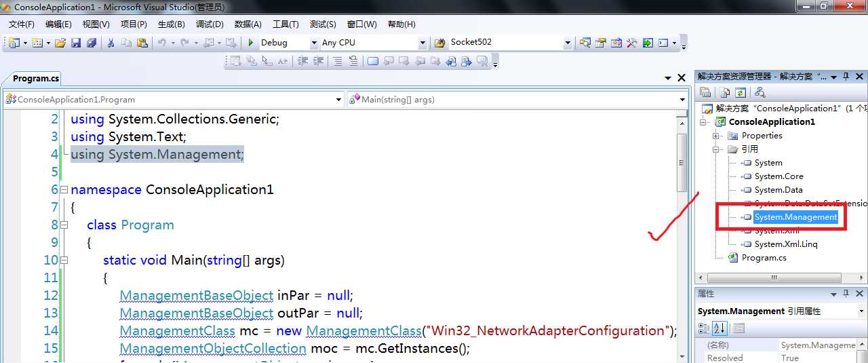Comment out the selected lines icon
The width and height of the screenshot is (868, 363).
(x=338, y=61)
